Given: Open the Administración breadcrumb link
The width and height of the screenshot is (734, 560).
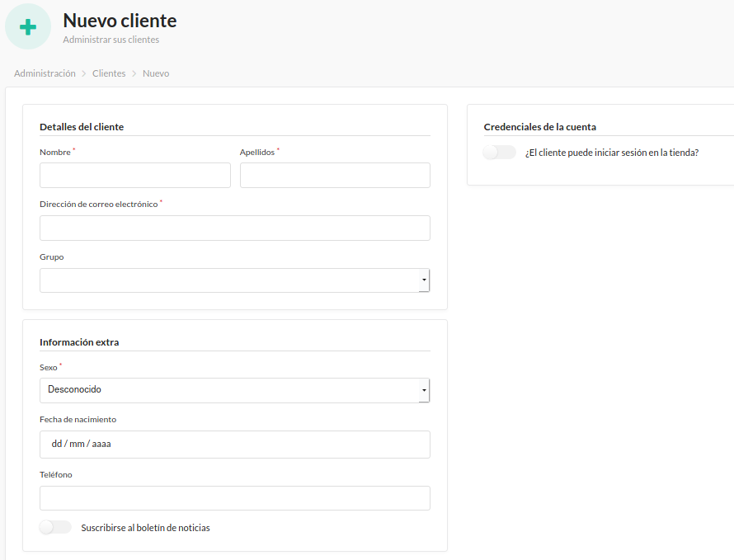Looking at the screenshot, I should coord(45,73).
